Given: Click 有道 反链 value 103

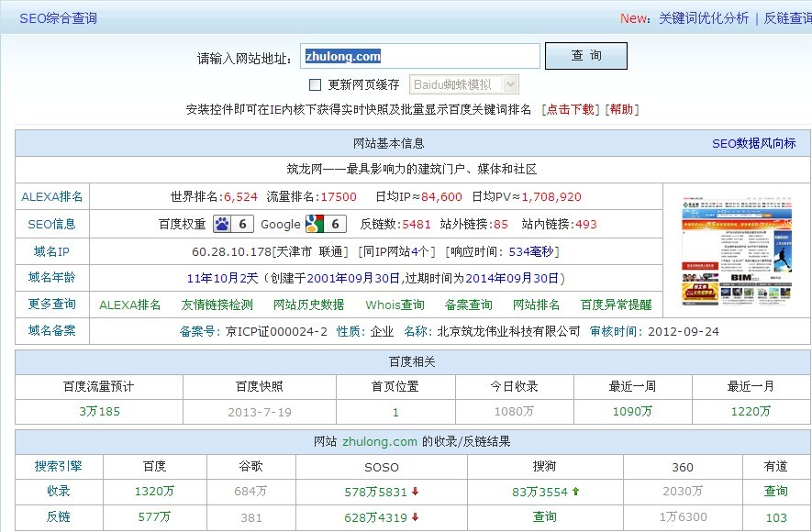Looking at the screenshot, I should coord(776,517).
